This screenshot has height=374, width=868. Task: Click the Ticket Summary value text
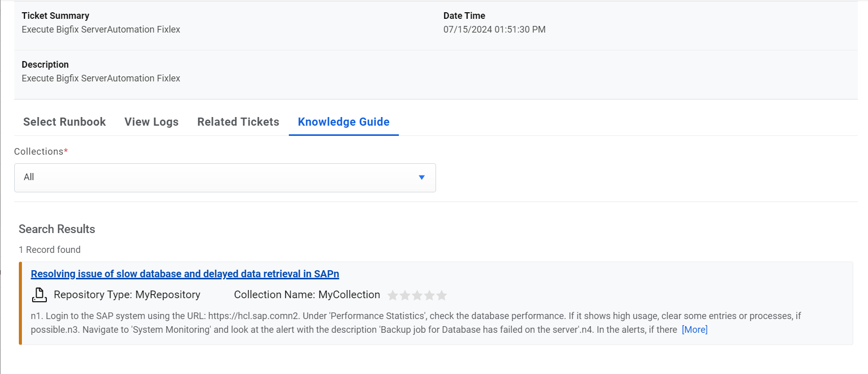pos(101,30)
